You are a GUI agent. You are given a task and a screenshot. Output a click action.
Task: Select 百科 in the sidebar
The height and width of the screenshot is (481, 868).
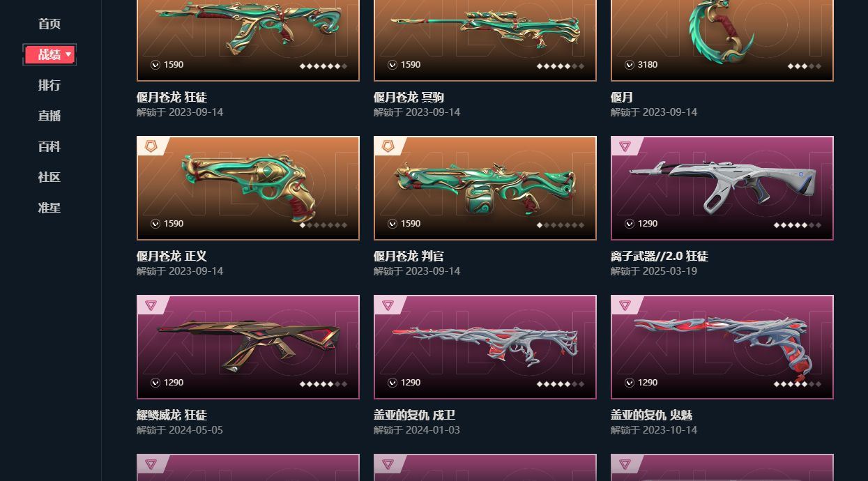point(50,147)
